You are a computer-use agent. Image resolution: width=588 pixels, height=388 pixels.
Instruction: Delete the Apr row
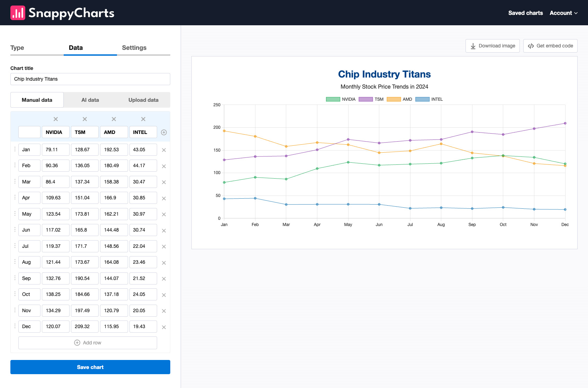click(164, 198)
